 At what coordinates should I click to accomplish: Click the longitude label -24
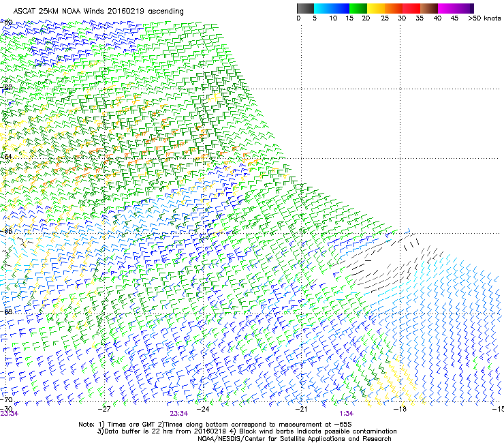pos(203,409)
